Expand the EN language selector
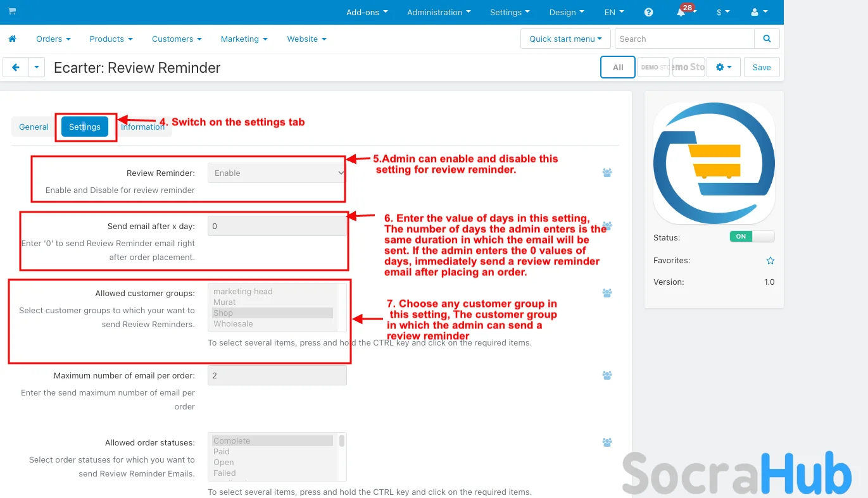Screen dimensions: 868x498 click(614, 12)
